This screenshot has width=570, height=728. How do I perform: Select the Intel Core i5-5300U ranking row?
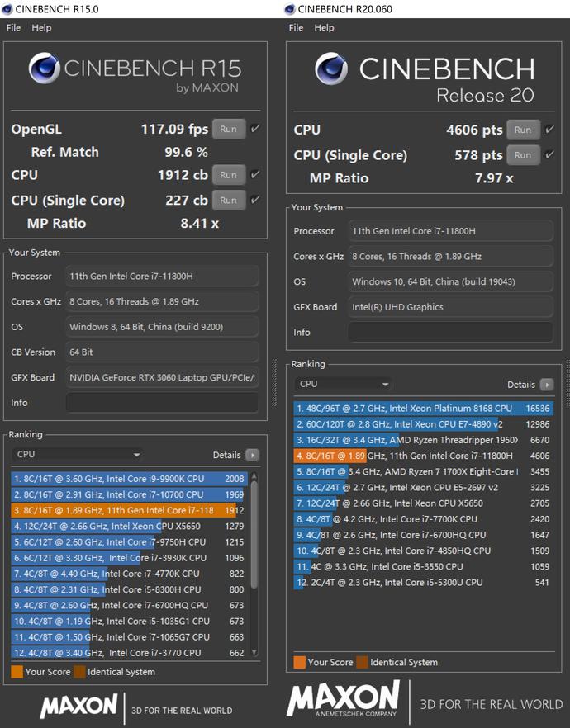(423, 582)
